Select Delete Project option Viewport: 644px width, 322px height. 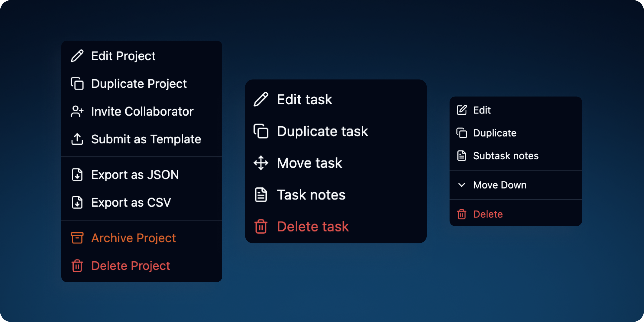click(131, 265)
